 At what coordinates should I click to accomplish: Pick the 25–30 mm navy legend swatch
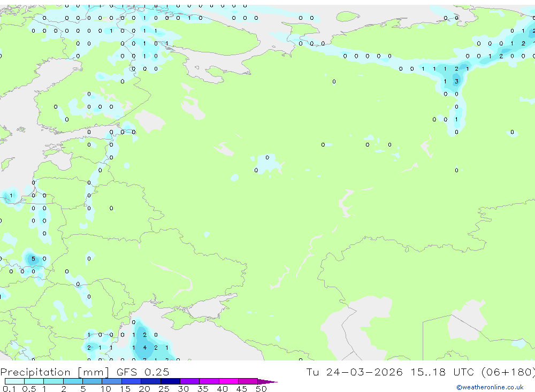(x=170, y=381)
